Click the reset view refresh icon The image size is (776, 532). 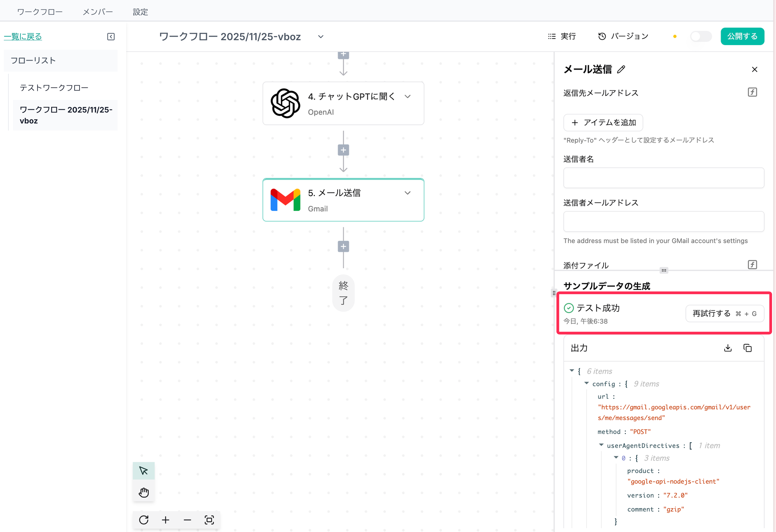coord(144,520)
